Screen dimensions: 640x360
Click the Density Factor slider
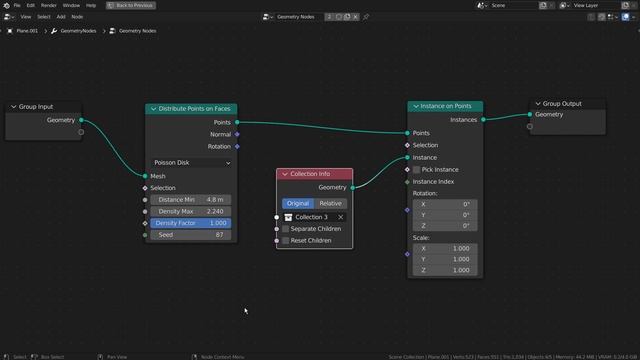[191, 223]
